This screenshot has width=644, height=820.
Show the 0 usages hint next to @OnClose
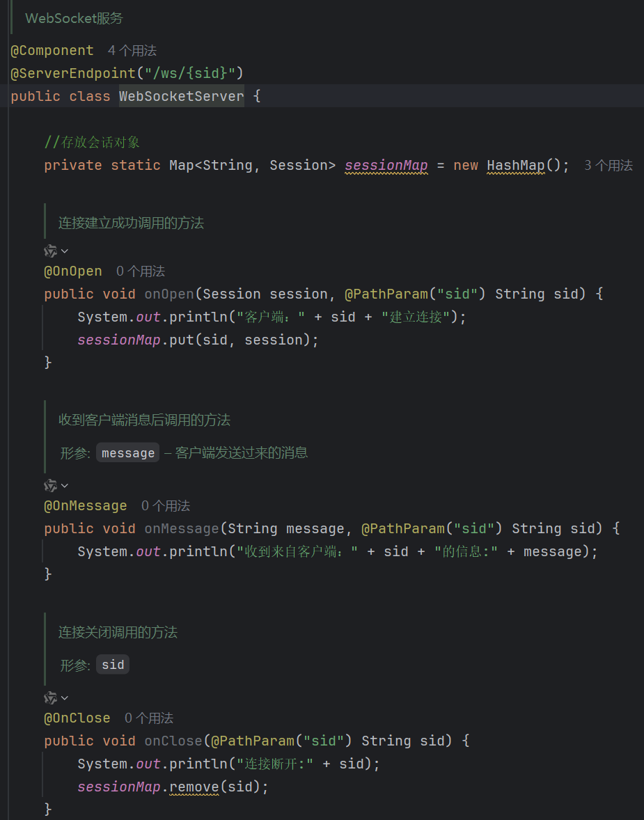(149, 718)
